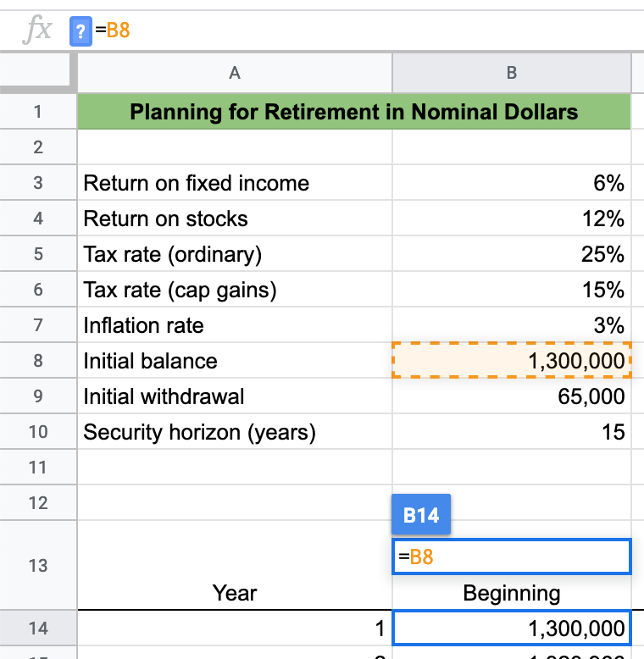This screenshot has height=659, width=644.
Task: Click the 'Tax rate (ordinary)' cell
Action: tap(235, 254)
